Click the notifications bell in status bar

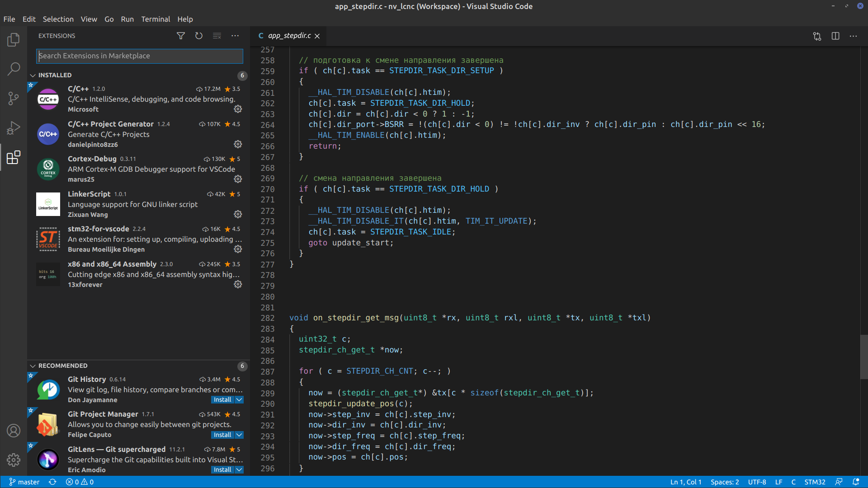tap(855, 482)
